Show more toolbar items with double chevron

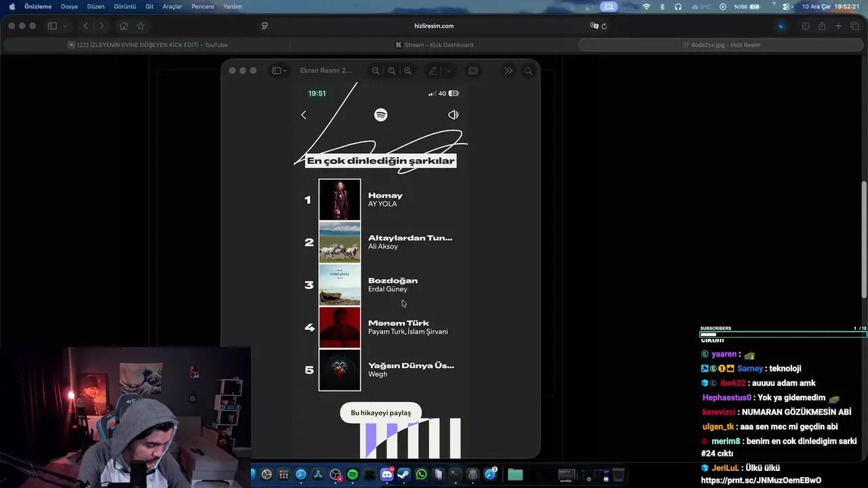tap(509, 70)
